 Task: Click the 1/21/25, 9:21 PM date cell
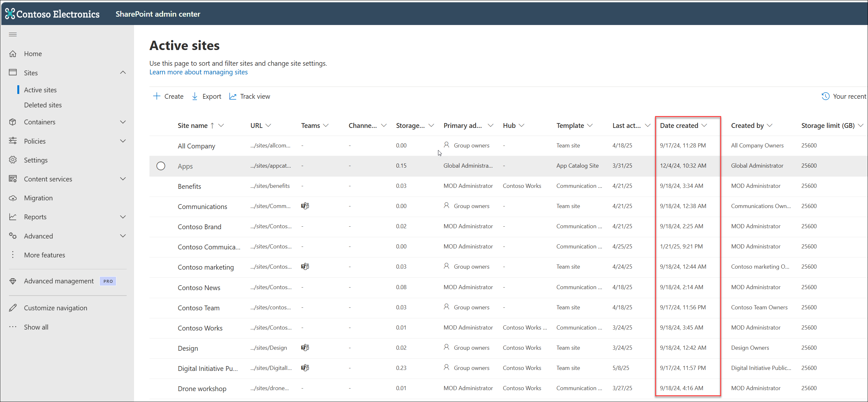[681, 246]
